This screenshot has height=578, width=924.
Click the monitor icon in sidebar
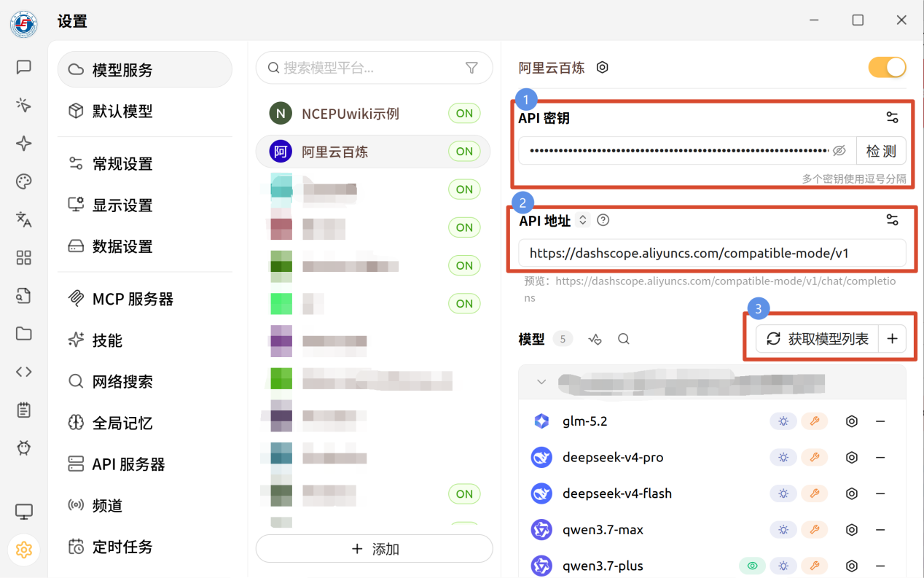[24, 512]
